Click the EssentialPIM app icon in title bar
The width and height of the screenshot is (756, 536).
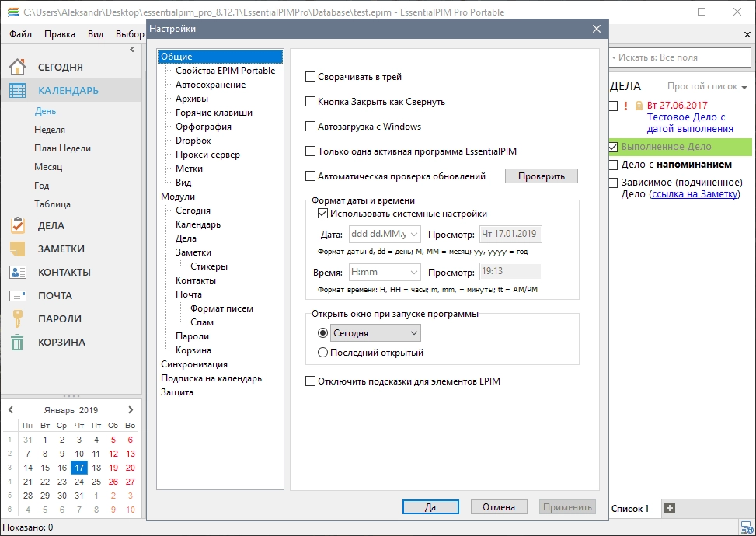[x=13, y=12]
